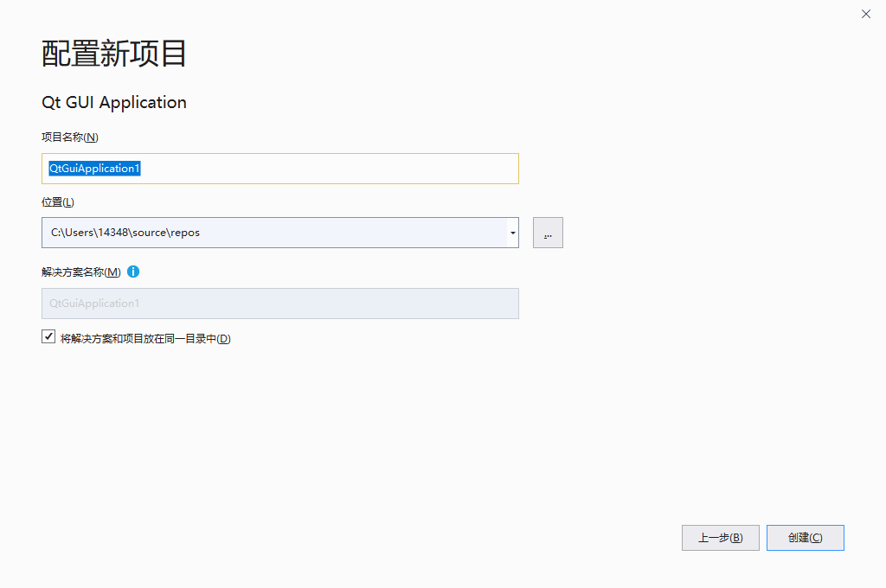Click the 项目名称 label
This screenshot has width=886, height=588.
70,137
